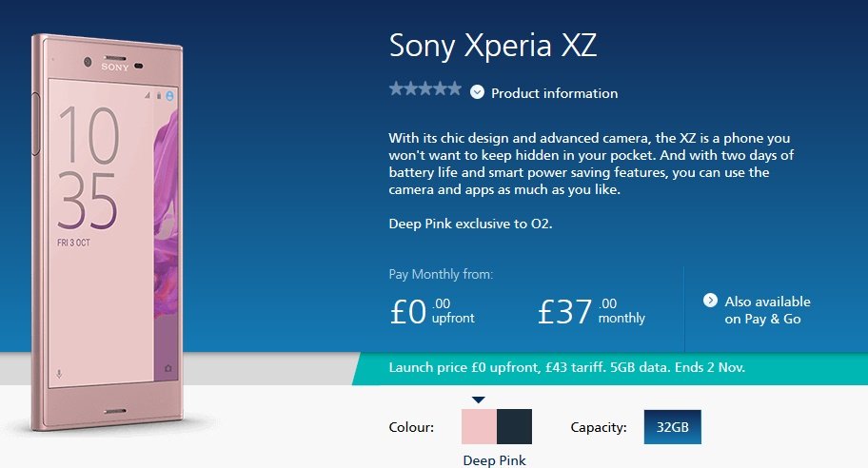Choose the dark black colour swatch

(514, 427)
